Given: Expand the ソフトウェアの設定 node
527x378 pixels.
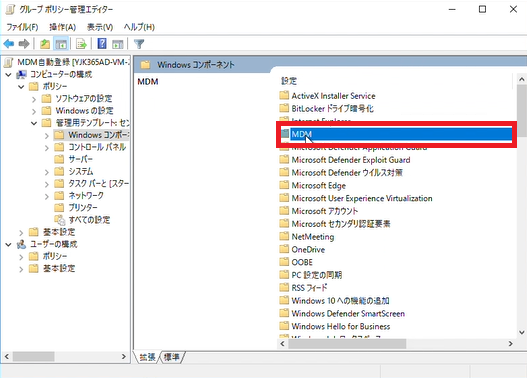Looking at the screenshot, I should [x=34, y=99].
